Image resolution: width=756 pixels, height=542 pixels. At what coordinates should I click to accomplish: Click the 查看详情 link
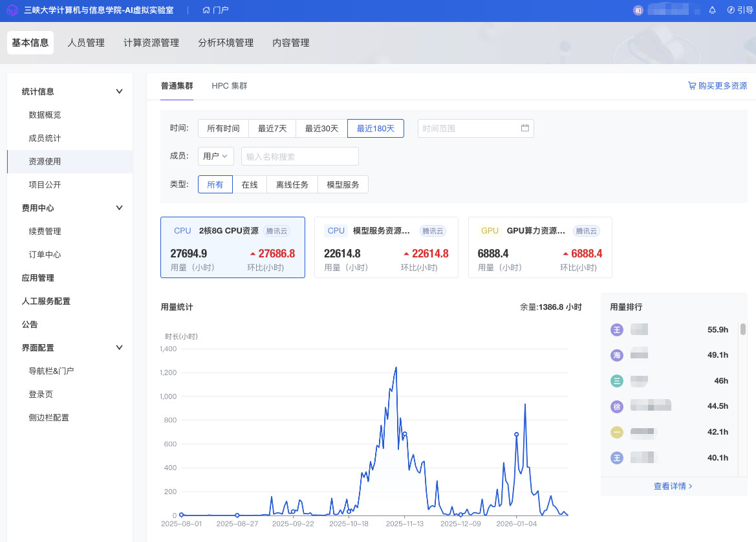[x=673, y=486]
